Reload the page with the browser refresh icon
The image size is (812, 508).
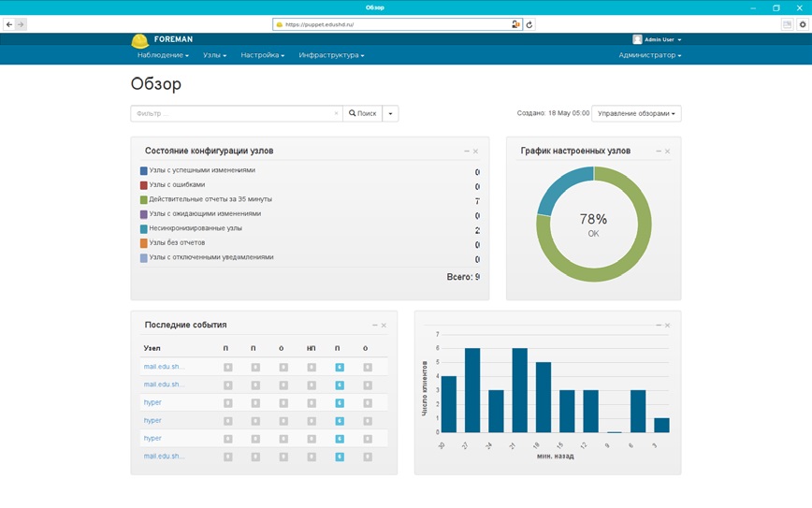click(529, 24)
